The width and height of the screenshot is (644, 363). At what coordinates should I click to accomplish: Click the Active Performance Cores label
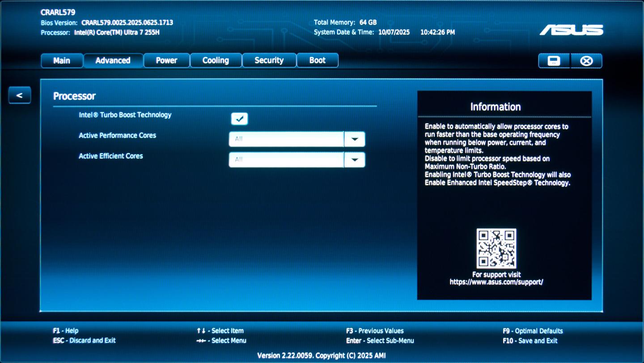pos(118,136)
